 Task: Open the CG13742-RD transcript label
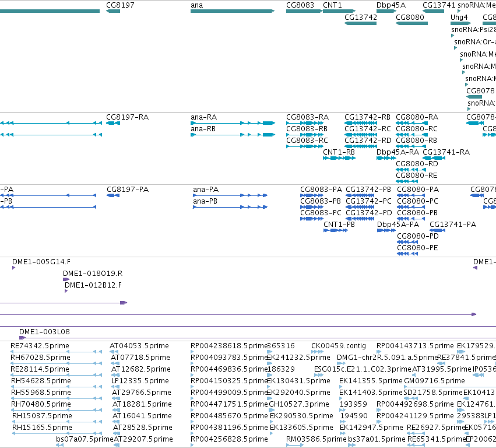(x=368, y=141)
